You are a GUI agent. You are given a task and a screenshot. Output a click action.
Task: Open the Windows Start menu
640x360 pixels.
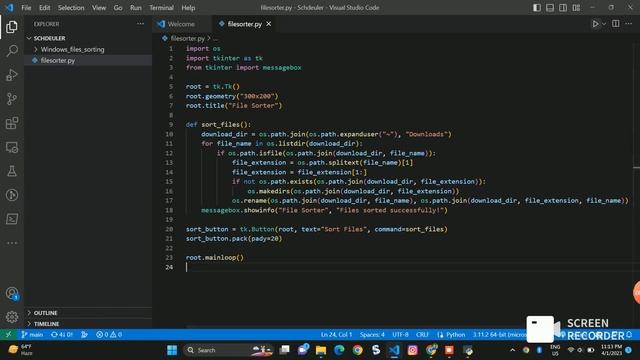[172, 350]
